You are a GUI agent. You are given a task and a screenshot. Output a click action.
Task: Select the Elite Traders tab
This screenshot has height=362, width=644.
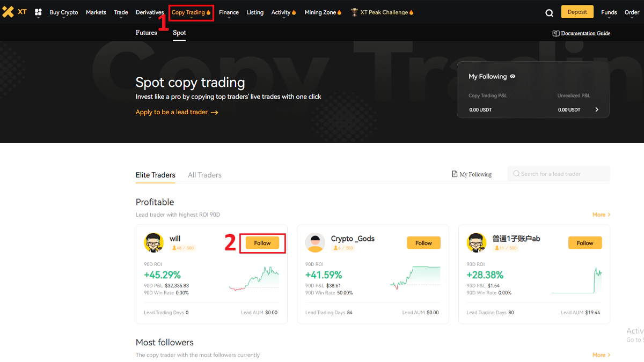(x=156, y=175)
